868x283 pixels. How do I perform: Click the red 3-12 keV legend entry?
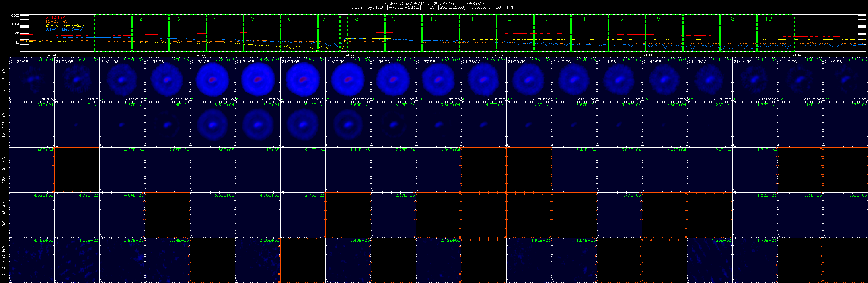tap(55, 17)
